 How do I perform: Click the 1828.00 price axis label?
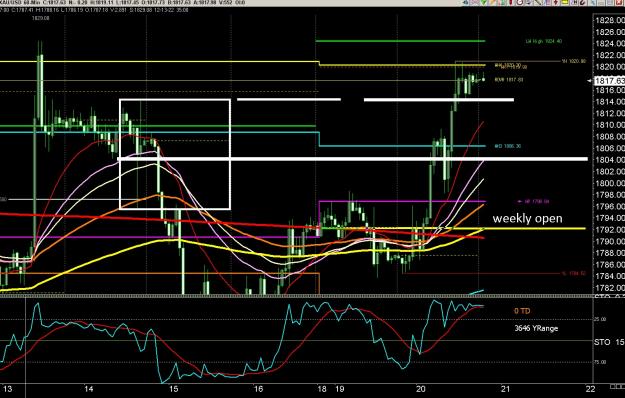(x=609, y=20)
